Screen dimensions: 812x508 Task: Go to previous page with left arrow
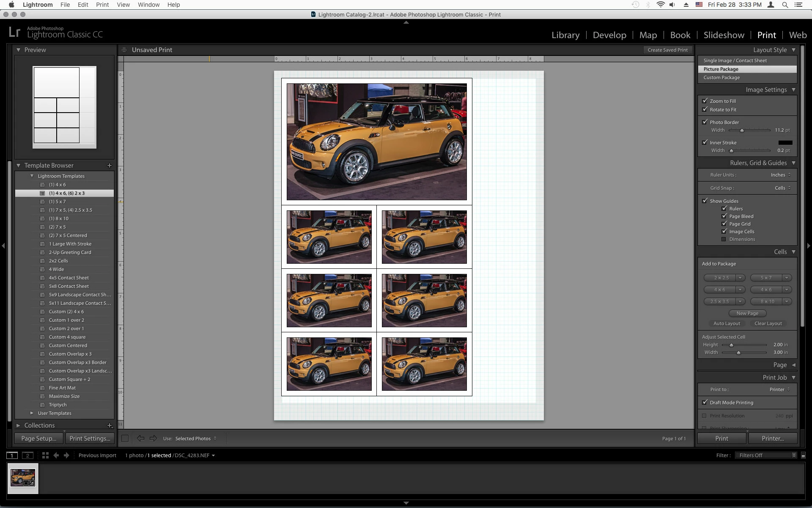coord(140,439)
